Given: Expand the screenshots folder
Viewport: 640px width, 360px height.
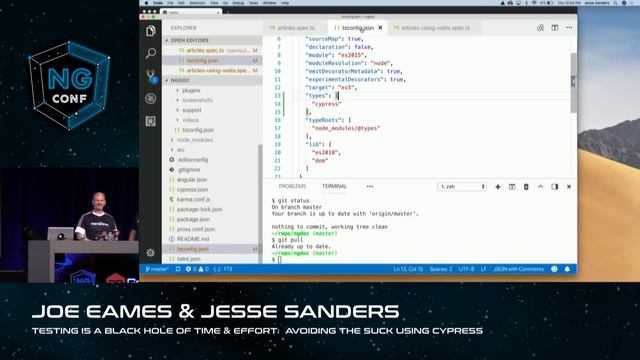Looking at the screenshot, I should [x=197, y=100].
